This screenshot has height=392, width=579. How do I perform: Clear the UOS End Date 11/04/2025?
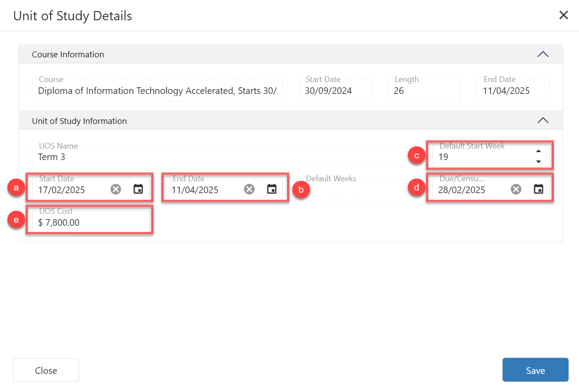(249, 189)
